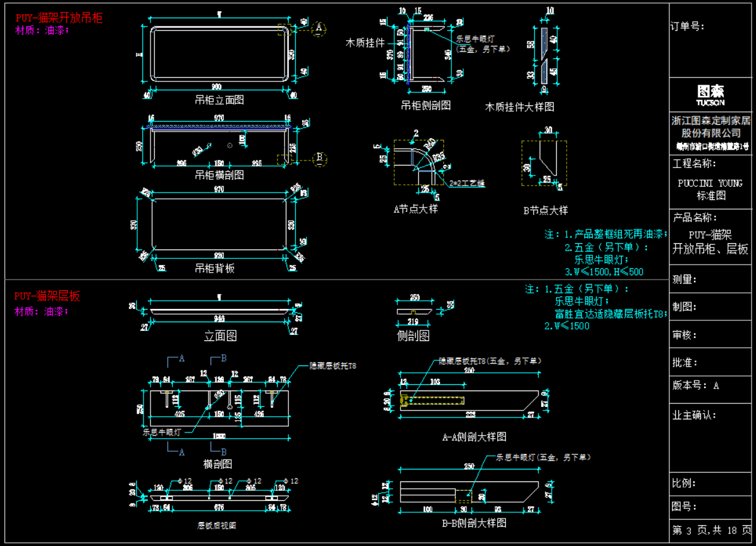Select the A-A侧剖大样图 caption
This screenshot has height=546, width=756.
click(x=474, y=437)
